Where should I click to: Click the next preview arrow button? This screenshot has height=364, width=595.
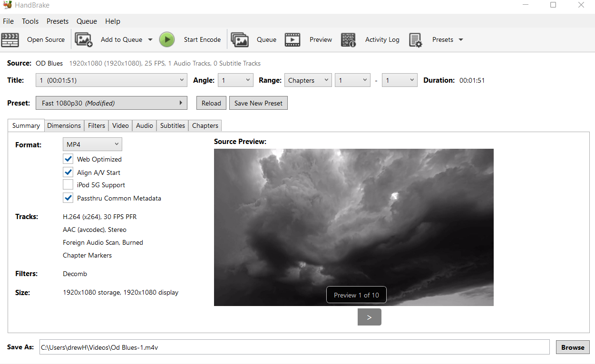tap(370, 317)
